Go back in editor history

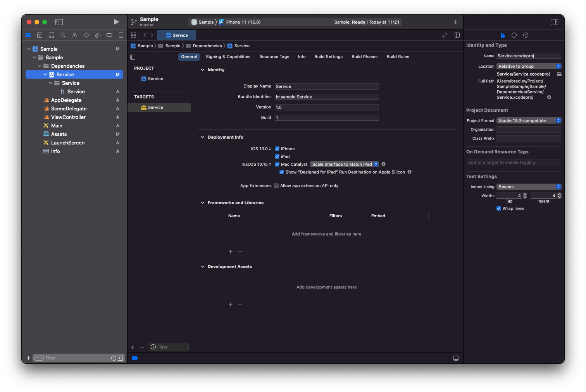tap(145, 35)
